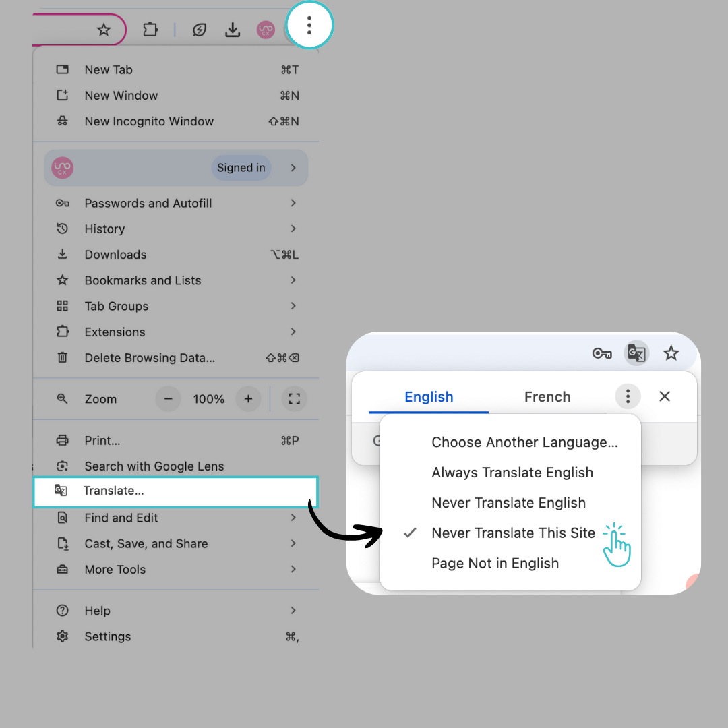Toggle Never Translate This Site option
The height and width of the screenshot is (728, 728).
point(513,533)
